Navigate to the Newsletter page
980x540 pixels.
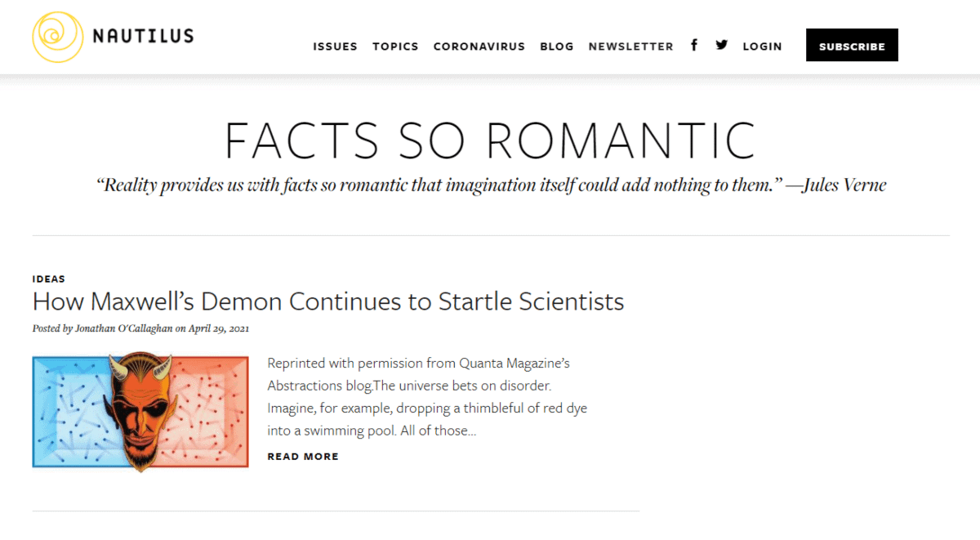630,47
